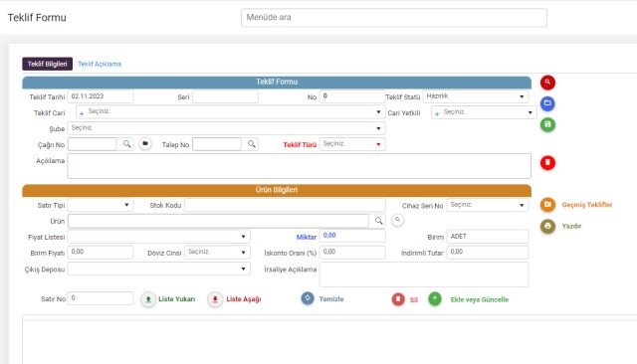Click the Yazdır label

[571, 226]
